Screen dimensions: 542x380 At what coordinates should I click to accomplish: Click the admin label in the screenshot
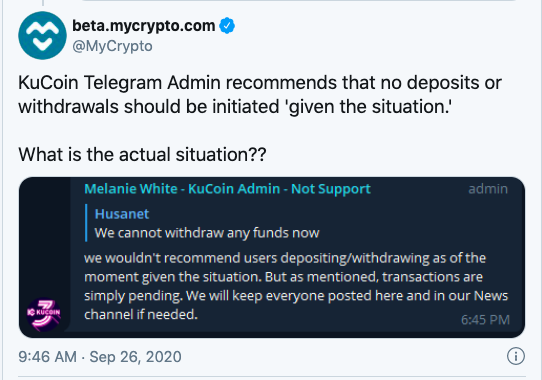488,189
